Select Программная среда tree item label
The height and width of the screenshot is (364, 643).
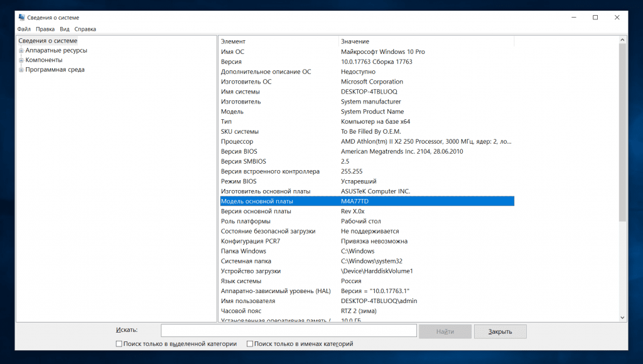pyautogui.click(x=55, y=70)
